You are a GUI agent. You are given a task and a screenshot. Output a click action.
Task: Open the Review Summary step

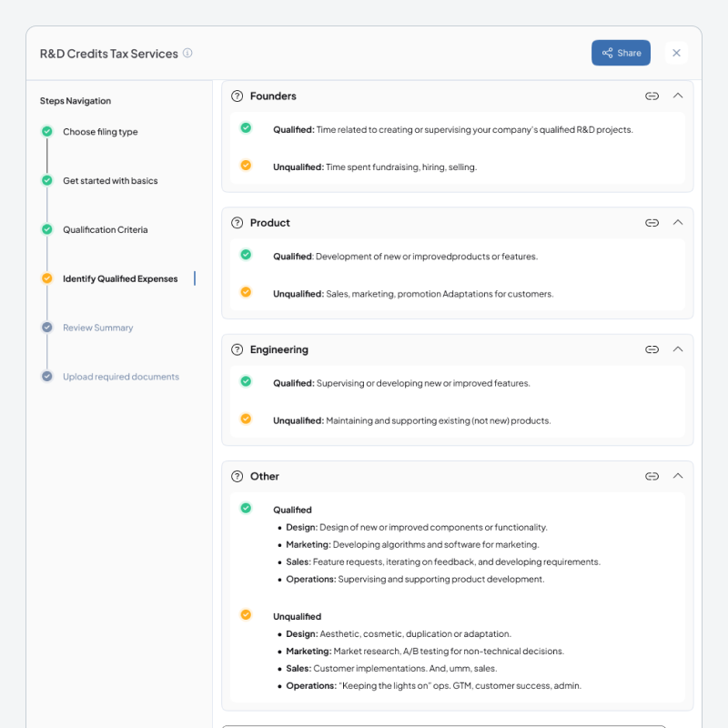(98, 328)
